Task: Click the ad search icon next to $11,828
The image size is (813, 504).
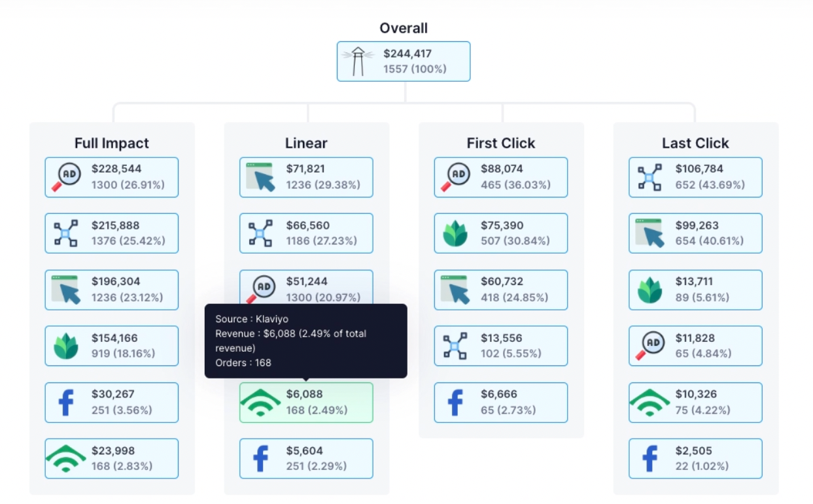Action: (x=649, y=346)
